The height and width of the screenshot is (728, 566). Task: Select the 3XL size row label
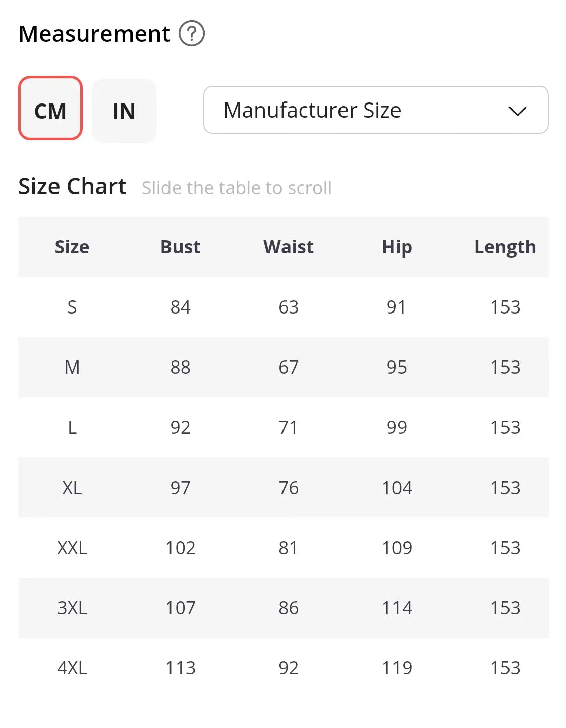72,608
